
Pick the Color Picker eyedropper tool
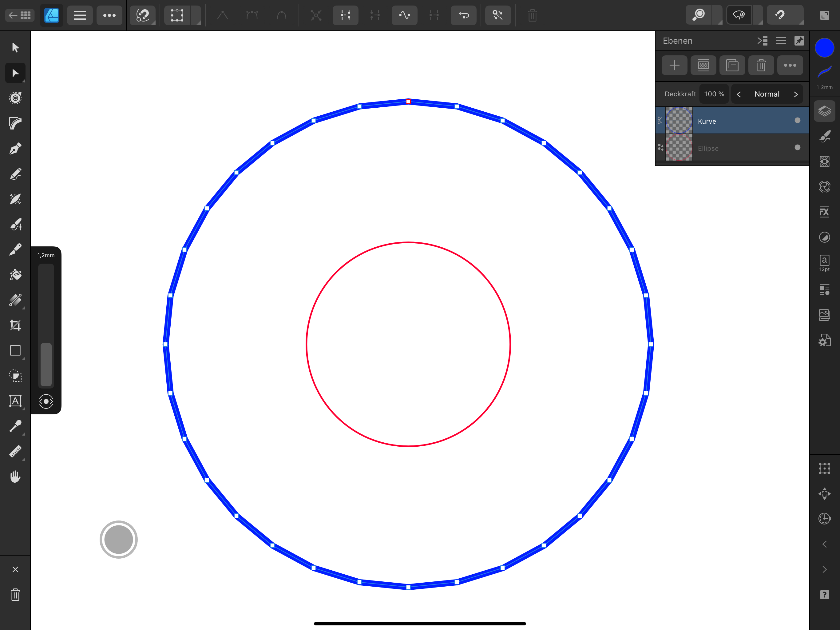tap(15, 426)
